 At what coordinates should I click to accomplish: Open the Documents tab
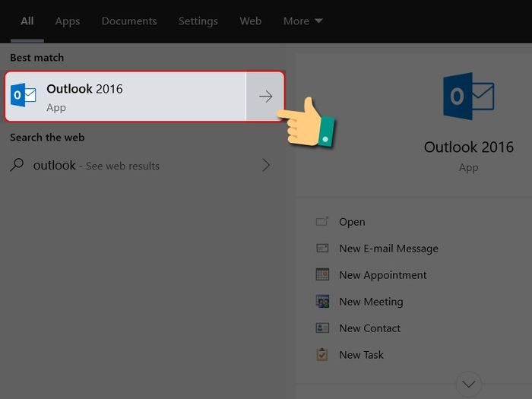129,21
